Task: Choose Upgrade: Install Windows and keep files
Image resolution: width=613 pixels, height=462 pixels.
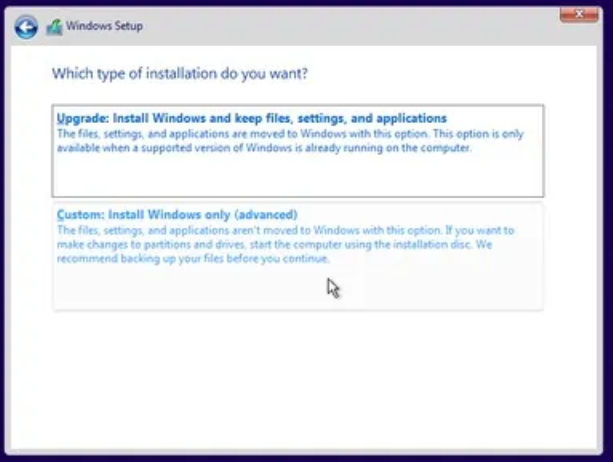Action: click(298, 151)
